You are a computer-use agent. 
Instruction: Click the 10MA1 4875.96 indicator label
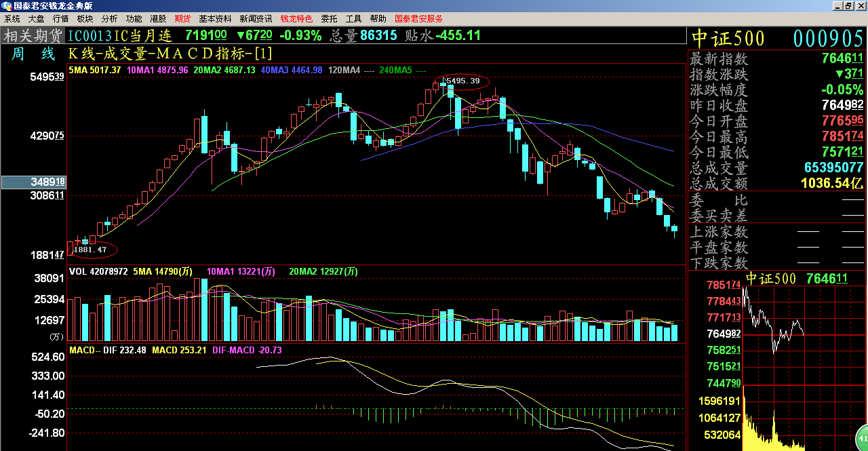coord(157,70)
